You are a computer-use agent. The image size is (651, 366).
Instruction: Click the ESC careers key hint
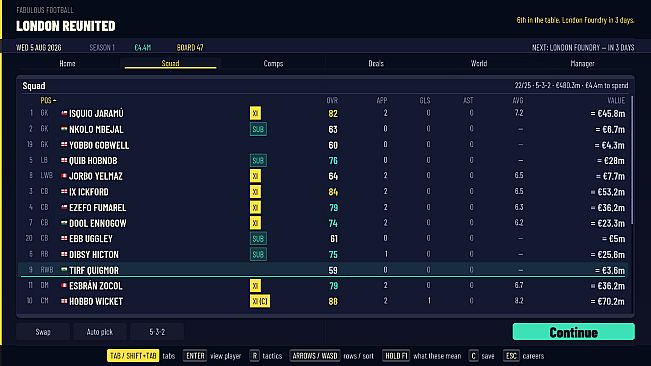click(524, 356)
